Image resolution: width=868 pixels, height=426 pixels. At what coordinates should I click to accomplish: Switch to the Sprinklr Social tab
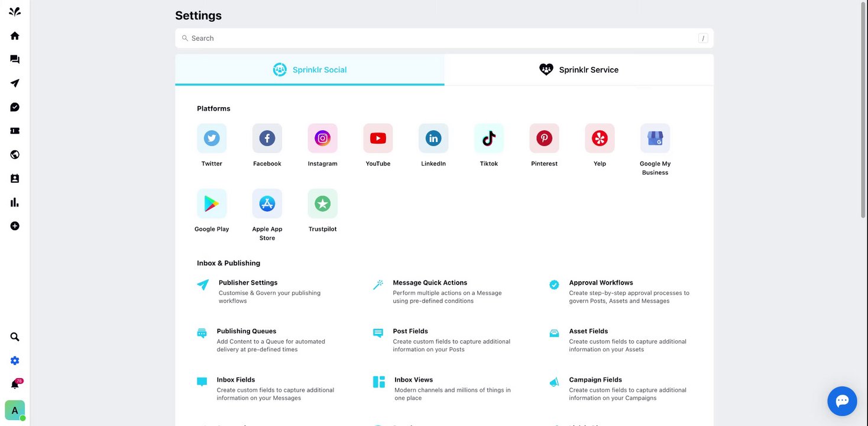(x=310, y=70)
